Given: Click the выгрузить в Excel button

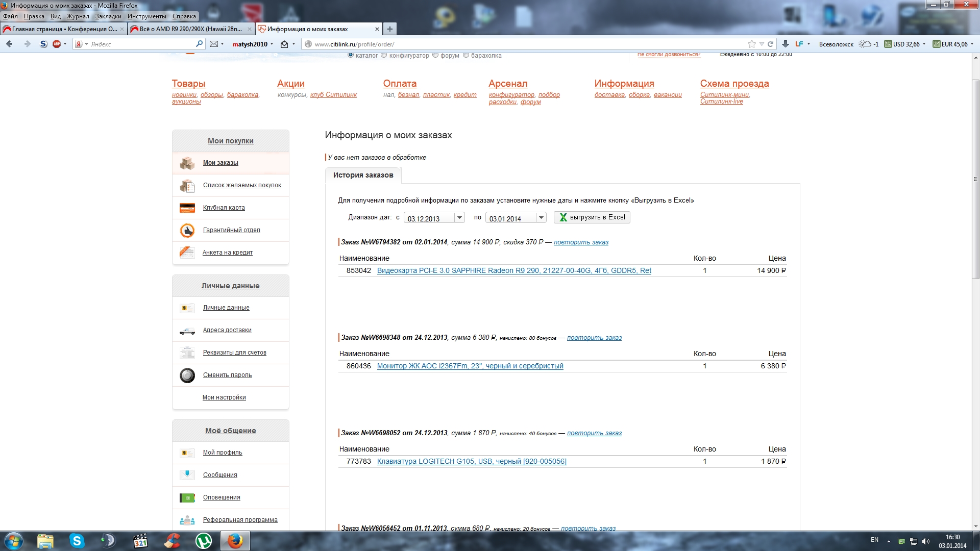Looking at the screenshot, I should point(592,217).
